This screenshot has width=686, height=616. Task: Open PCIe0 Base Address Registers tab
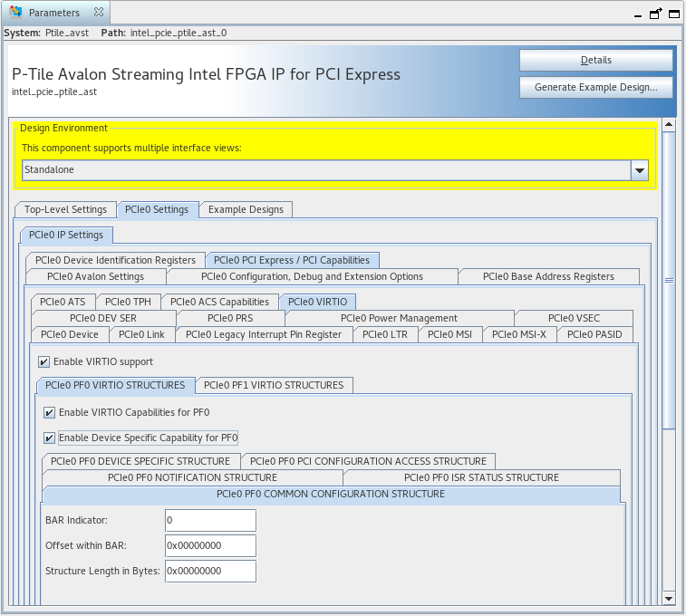point(548,276)
